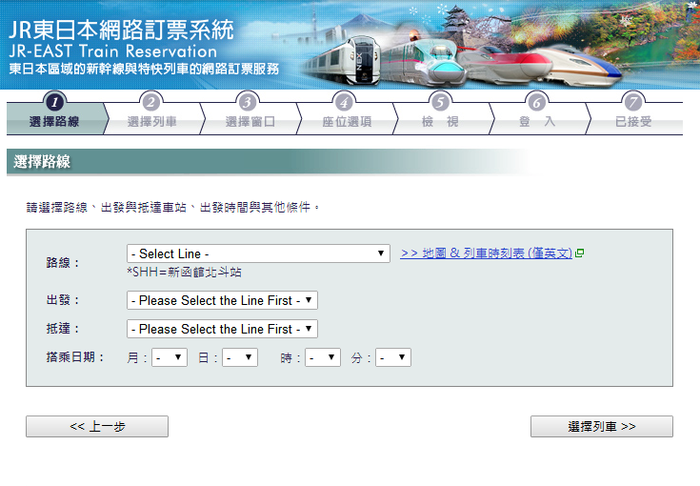
Task: Click step 6 numbered circle icon
Action: (537, 101)
